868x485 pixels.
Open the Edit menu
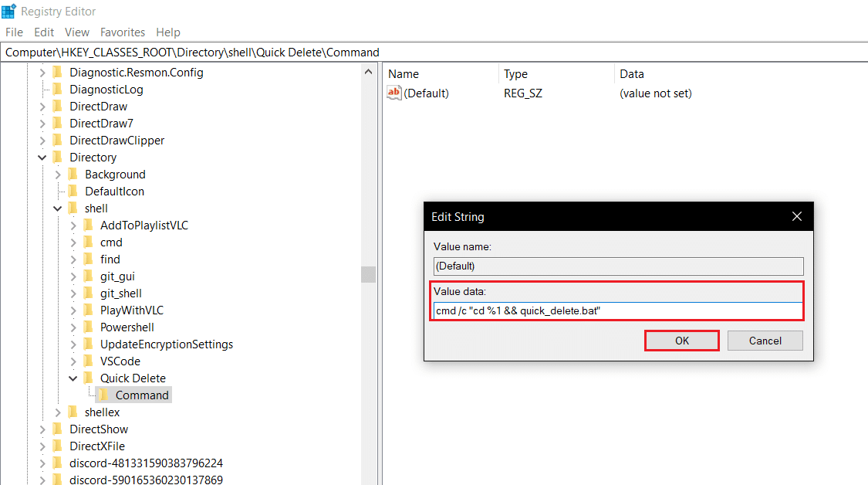click(44, 32)
